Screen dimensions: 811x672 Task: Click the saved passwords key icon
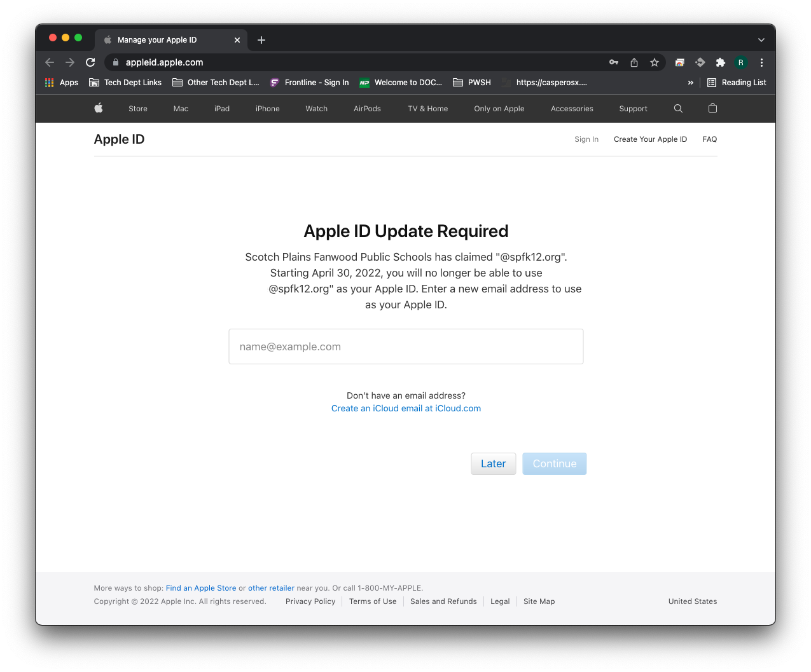tap(614, 62)
